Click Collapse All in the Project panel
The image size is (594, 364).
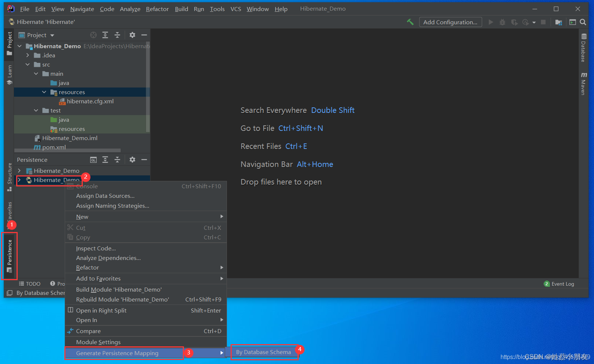117,35
